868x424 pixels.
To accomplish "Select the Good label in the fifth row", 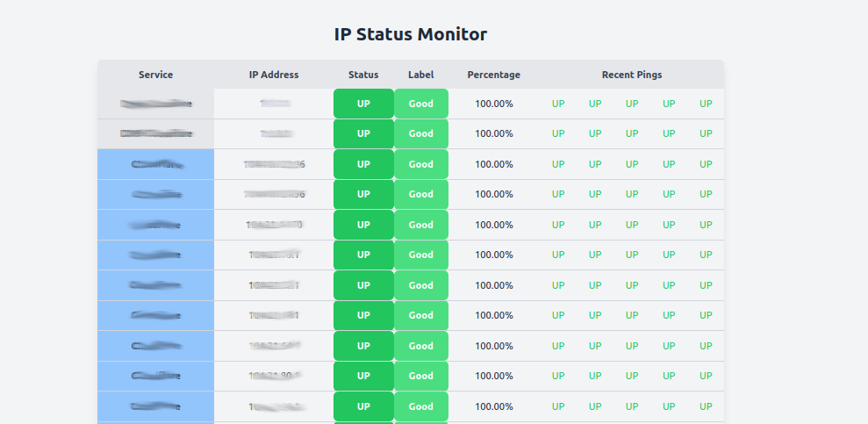I will click(x=421, y=225).
